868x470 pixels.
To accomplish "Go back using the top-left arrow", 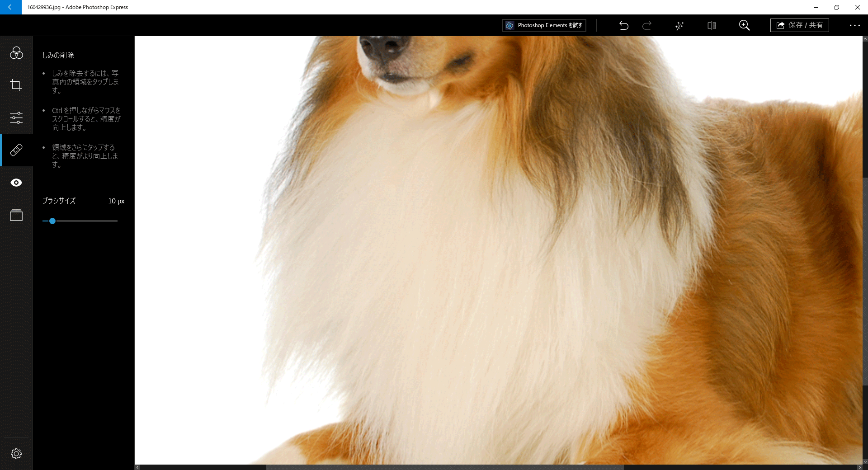I will point(10,7).
